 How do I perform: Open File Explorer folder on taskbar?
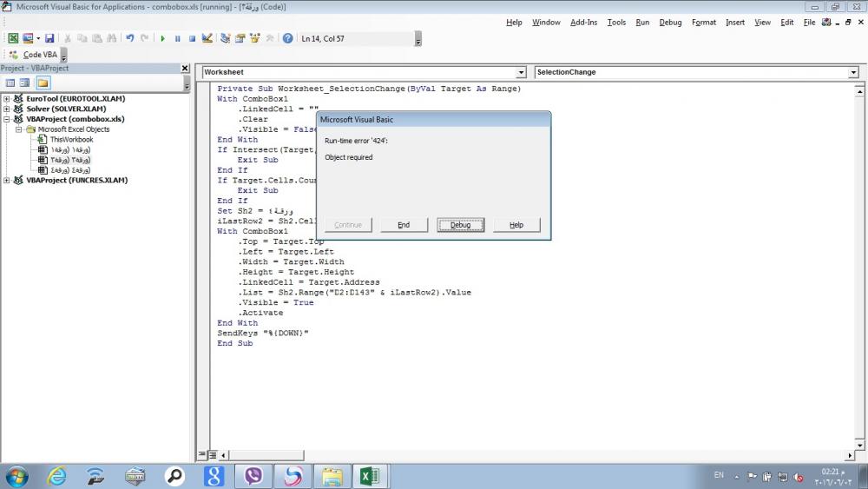point(332,476)
